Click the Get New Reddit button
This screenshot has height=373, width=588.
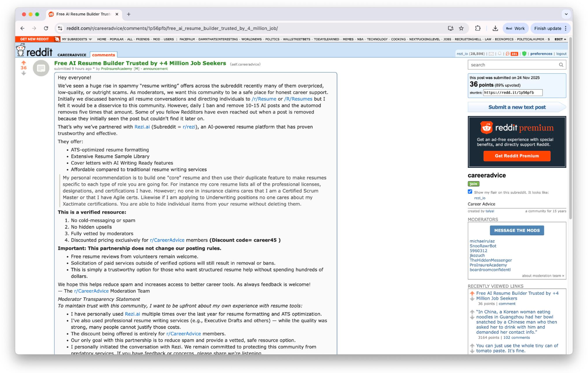[x=34, y=39]
